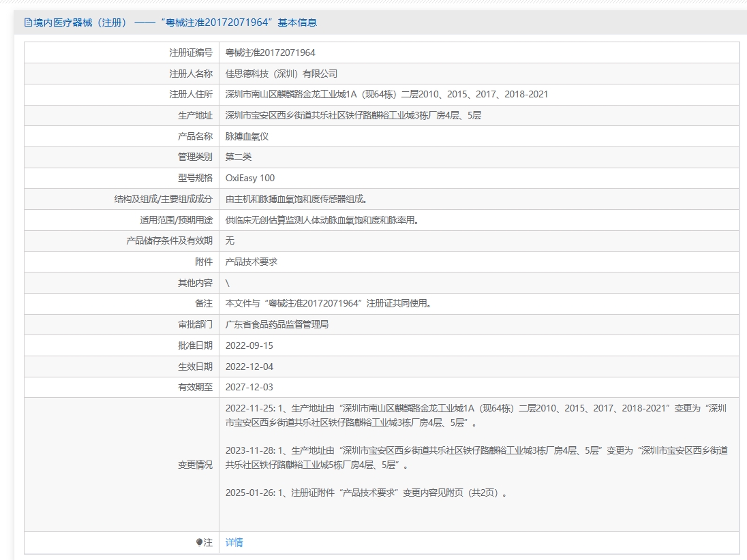
Task: Click the 本文件与 remark text
Action: (x=329, y=303)
